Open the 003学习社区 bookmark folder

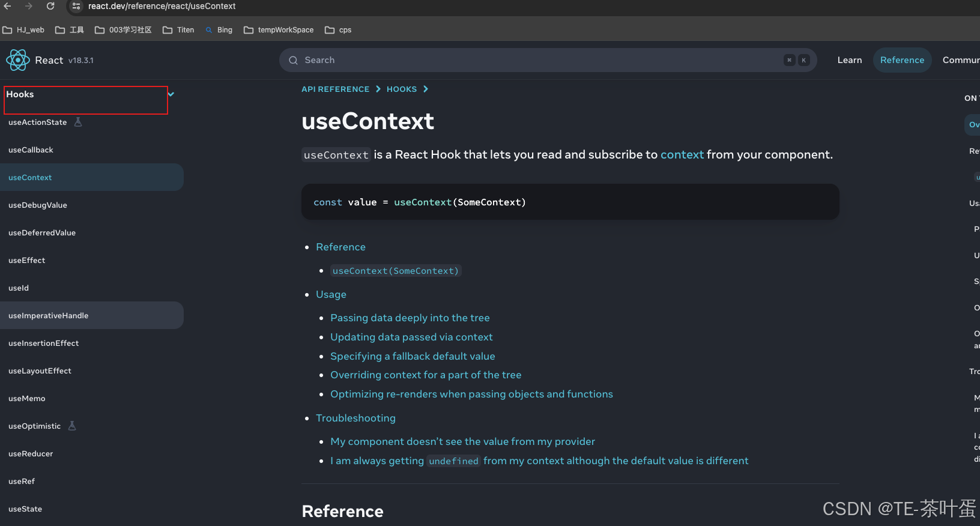[x=123, y=30]
